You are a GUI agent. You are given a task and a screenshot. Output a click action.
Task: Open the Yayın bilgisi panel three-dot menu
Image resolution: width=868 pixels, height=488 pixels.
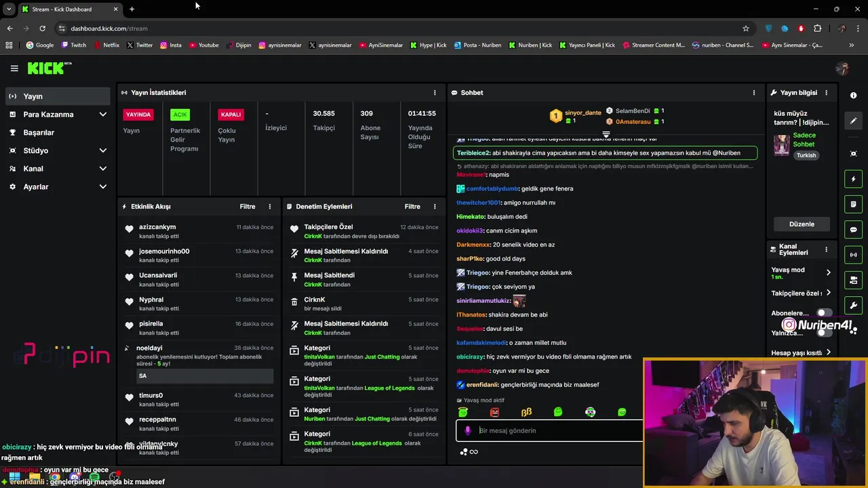(x=826, y=93)
